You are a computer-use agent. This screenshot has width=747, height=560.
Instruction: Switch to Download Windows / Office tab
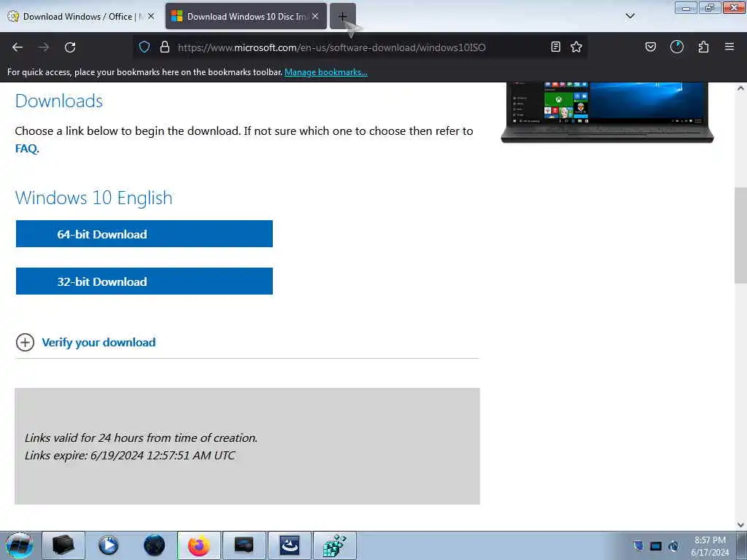[x=82, y=17]
